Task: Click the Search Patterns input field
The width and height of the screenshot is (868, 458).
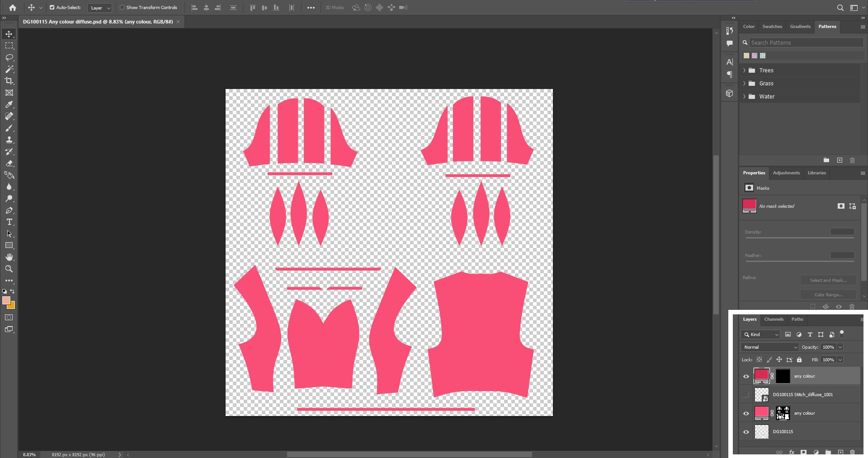Action: [807, 43]
